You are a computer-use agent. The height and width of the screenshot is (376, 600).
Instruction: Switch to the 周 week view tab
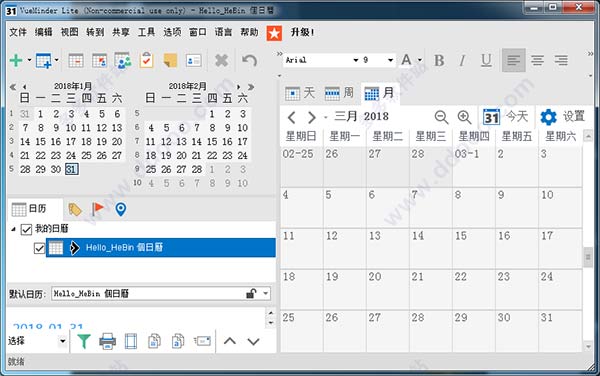pyautogui.click(x=339, y=93)
